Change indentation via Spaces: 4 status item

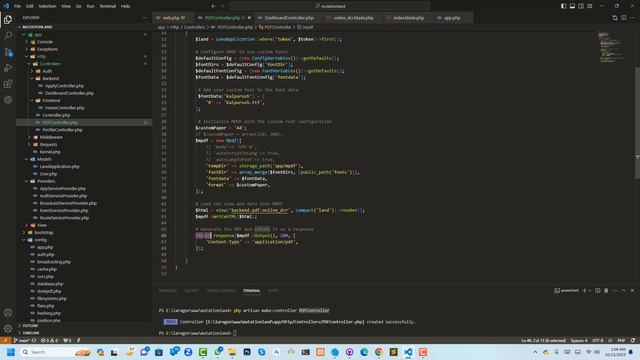[x=579, y=340]
